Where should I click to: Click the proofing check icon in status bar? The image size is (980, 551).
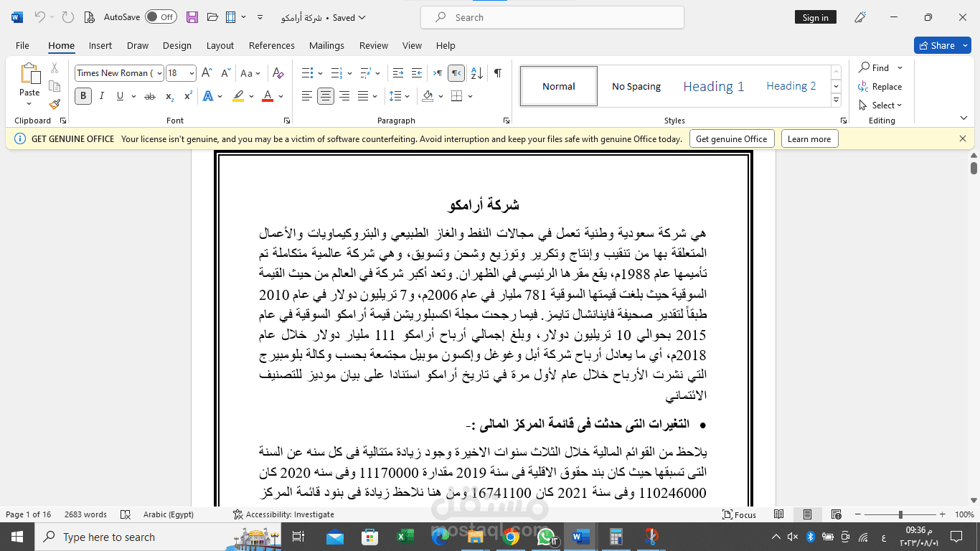click(126, 514)
